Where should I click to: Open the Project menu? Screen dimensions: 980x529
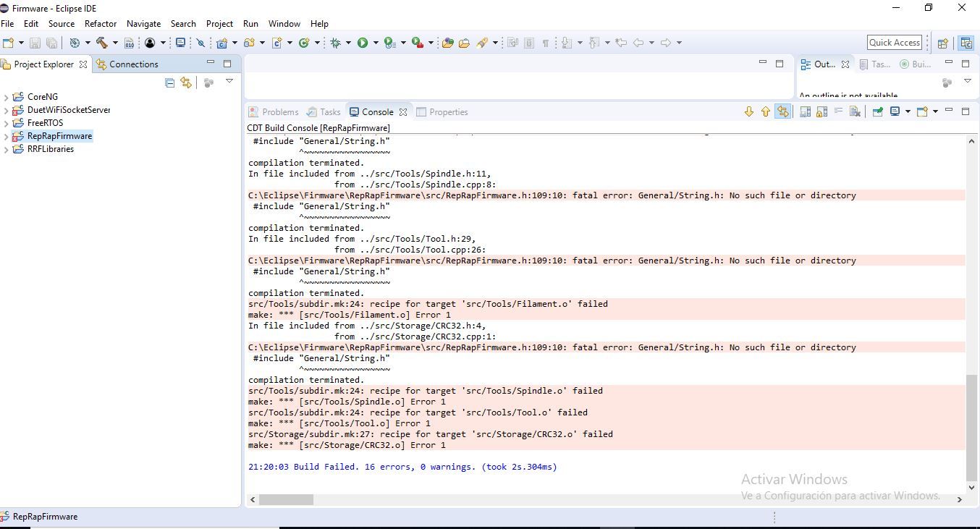click(x=219, y=23)
